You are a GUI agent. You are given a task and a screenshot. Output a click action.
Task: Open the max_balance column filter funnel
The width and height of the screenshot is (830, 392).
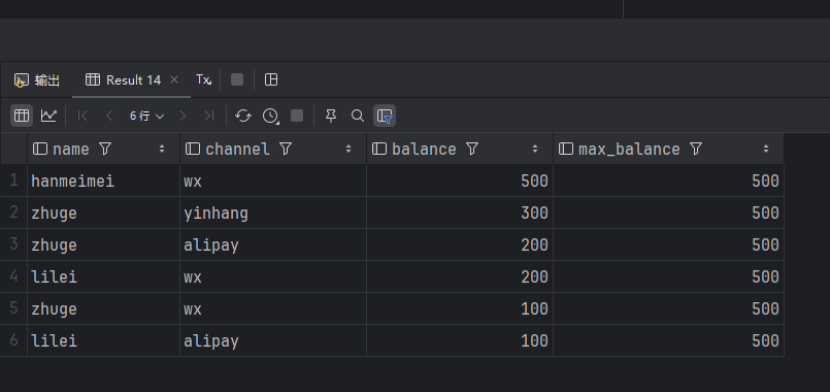[x=696, y=149]
